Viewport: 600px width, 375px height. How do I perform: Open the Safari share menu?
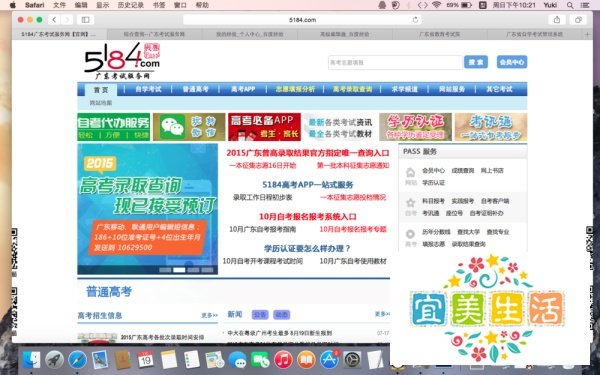(x=557, y=20)
